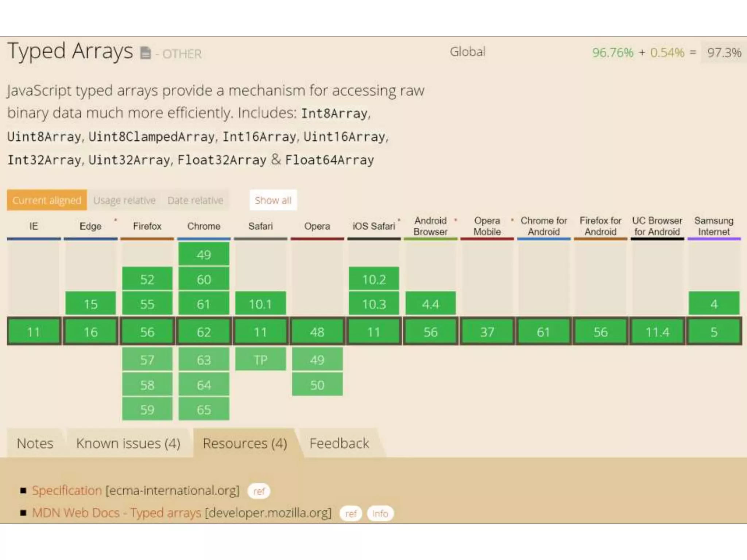This screenshot has width=747, height=560.
Task: Click the Chrome 62 current version cell
Action: 204,332
